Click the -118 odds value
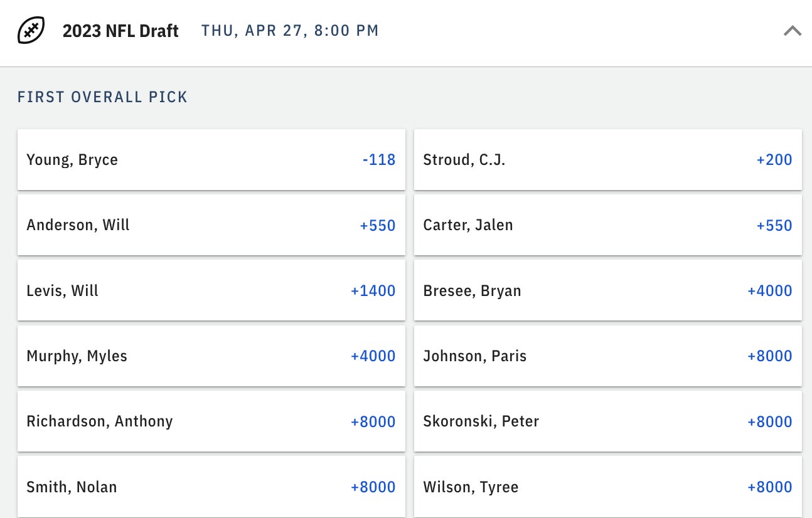The height and width of the screenshot is (518, 812). pos(379,160)
